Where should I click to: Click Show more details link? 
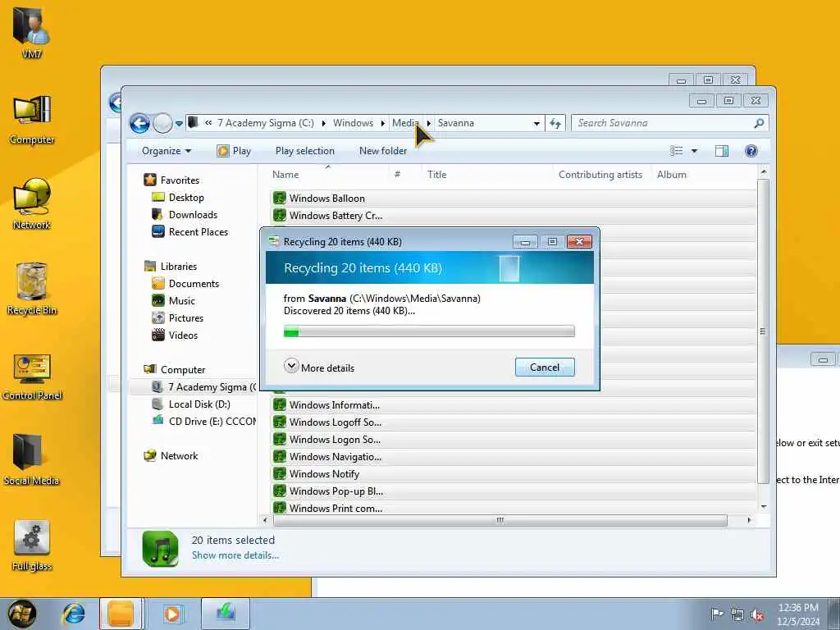tap(235, 555)
